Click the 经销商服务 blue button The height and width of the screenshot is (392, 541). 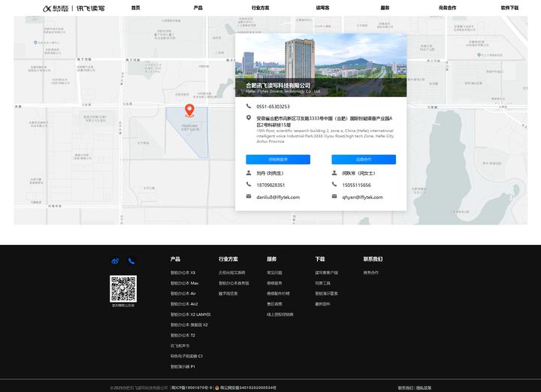pyautogui.click(x=278, y=160)
